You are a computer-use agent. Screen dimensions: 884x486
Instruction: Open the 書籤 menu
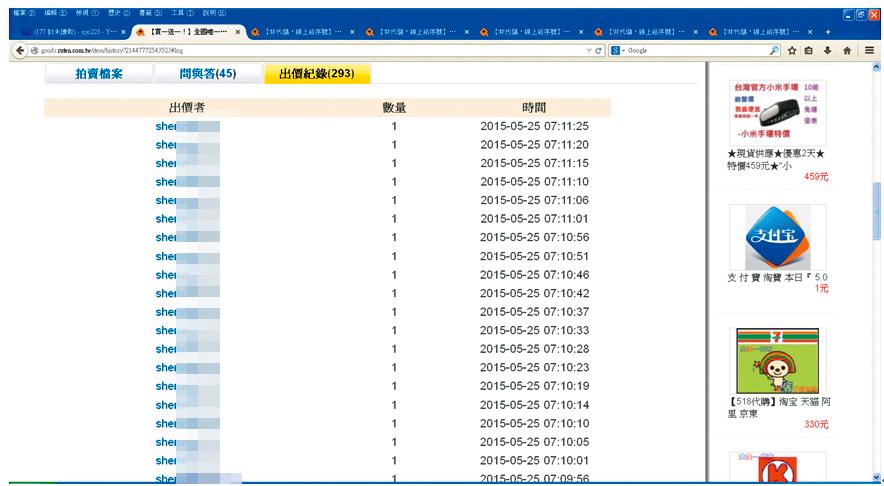[151, 12]
